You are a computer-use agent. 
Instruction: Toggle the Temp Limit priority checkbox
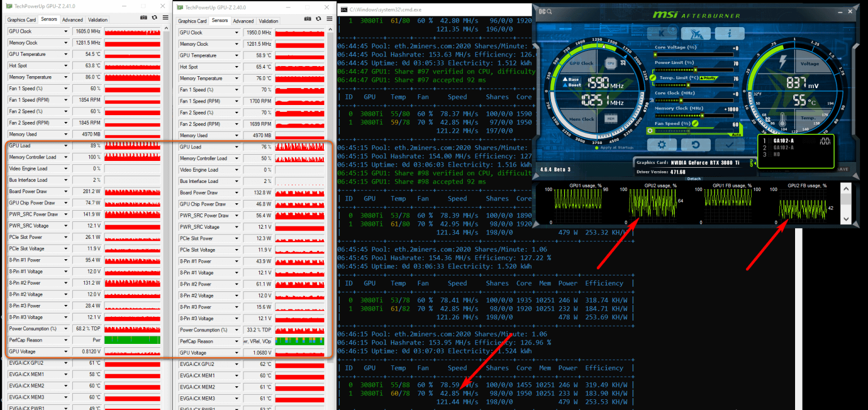tap(708, 78)
